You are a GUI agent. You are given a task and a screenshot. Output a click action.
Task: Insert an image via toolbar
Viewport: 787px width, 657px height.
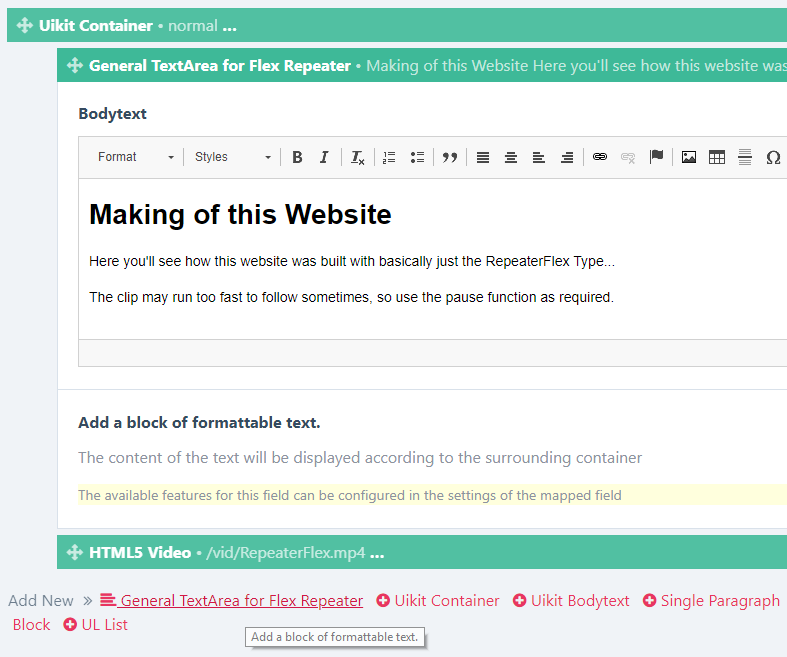click(x=689, y=157)
